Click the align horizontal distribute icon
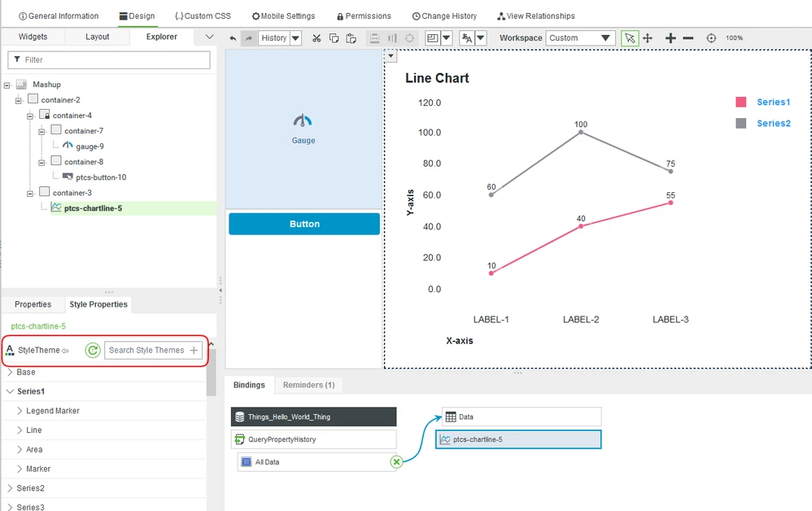This screenshot has height=511, width=812. [392, 38]
